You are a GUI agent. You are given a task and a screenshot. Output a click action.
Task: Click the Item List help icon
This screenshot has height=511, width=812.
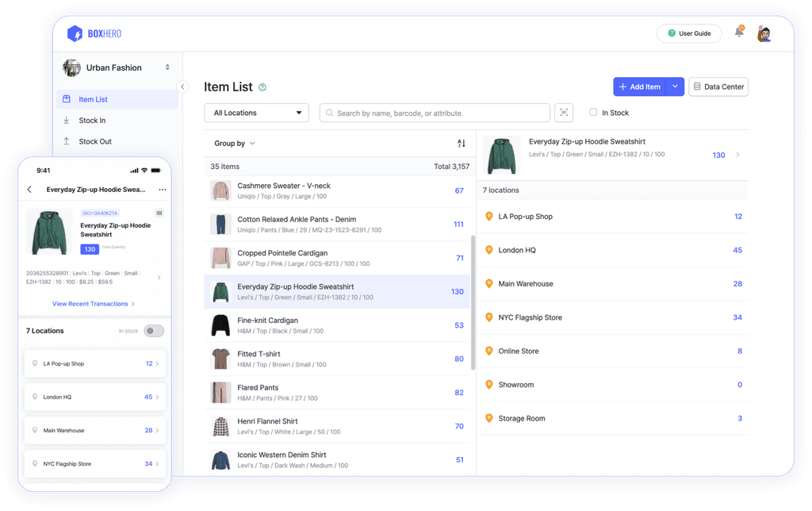point(262,87)
